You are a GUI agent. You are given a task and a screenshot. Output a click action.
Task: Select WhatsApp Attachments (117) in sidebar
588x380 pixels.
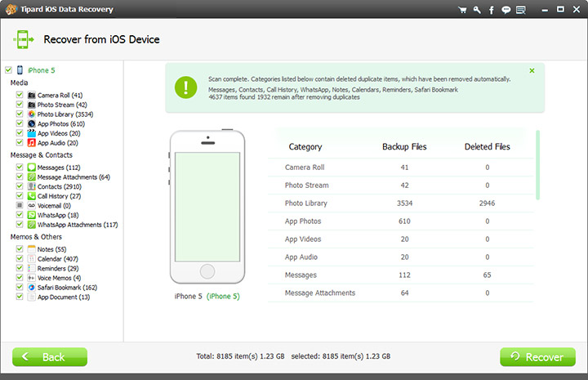78,225
